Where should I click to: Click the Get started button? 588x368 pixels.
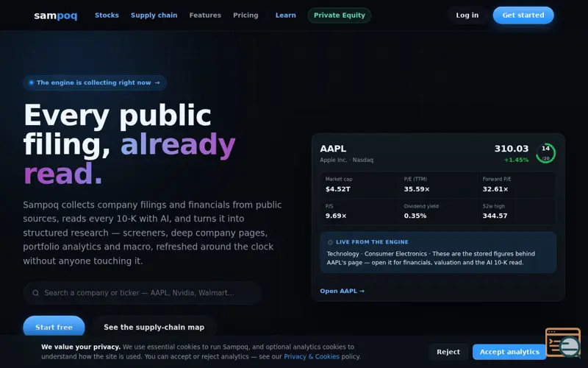point(523,15)
